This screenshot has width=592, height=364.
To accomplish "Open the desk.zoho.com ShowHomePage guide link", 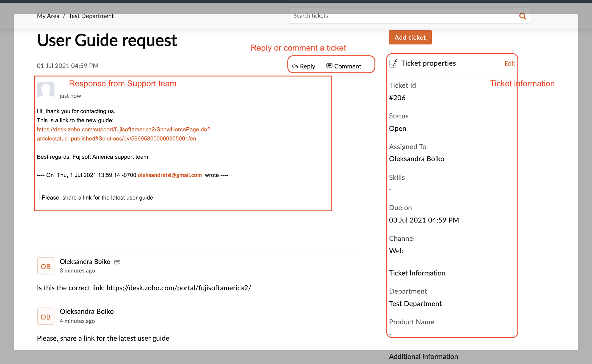I will (x=123, y=129).
